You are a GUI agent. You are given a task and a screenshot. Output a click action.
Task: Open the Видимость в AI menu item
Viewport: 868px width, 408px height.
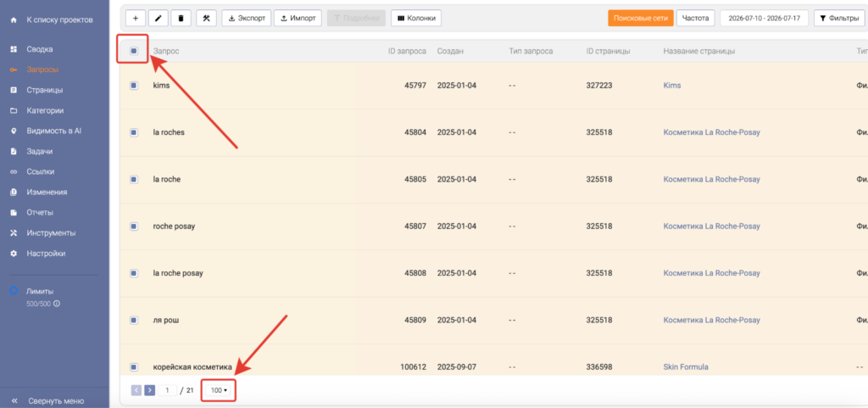(55, 131)
